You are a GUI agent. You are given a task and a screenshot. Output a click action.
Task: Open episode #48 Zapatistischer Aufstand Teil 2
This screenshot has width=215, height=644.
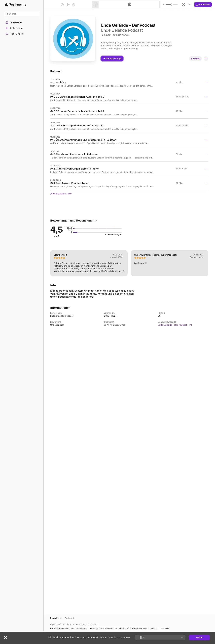77,111
